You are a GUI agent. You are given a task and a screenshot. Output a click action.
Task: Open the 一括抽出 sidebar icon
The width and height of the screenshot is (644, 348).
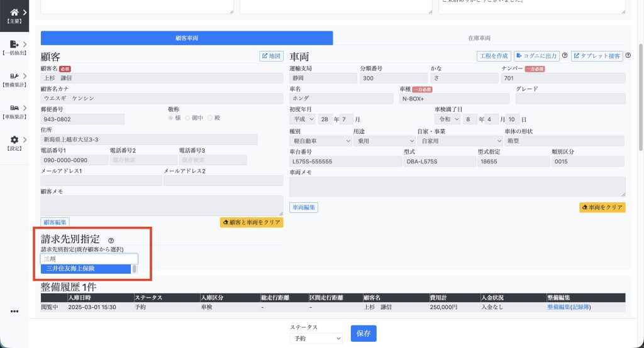14,45
